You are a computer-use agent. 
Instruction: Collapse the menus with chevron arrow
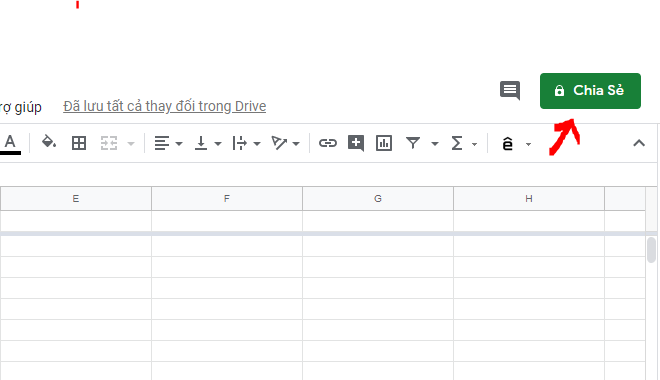(639, 143)
